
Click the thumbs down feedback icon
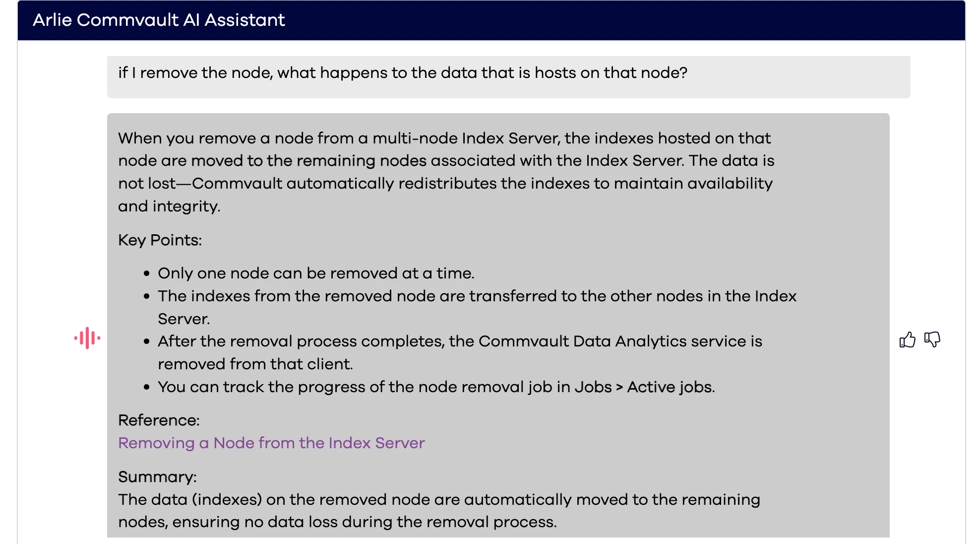[x=932, y=340]
